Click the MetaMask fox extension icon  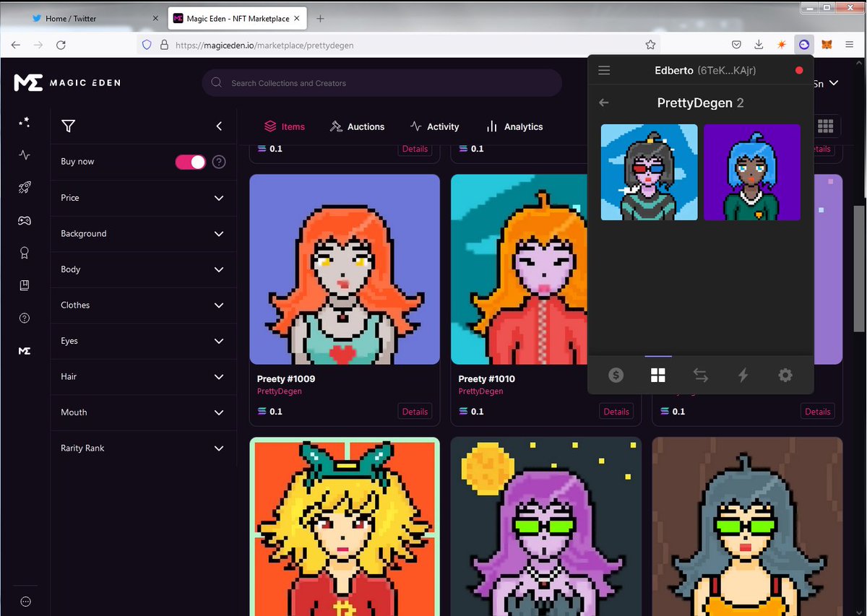(827, 45)
